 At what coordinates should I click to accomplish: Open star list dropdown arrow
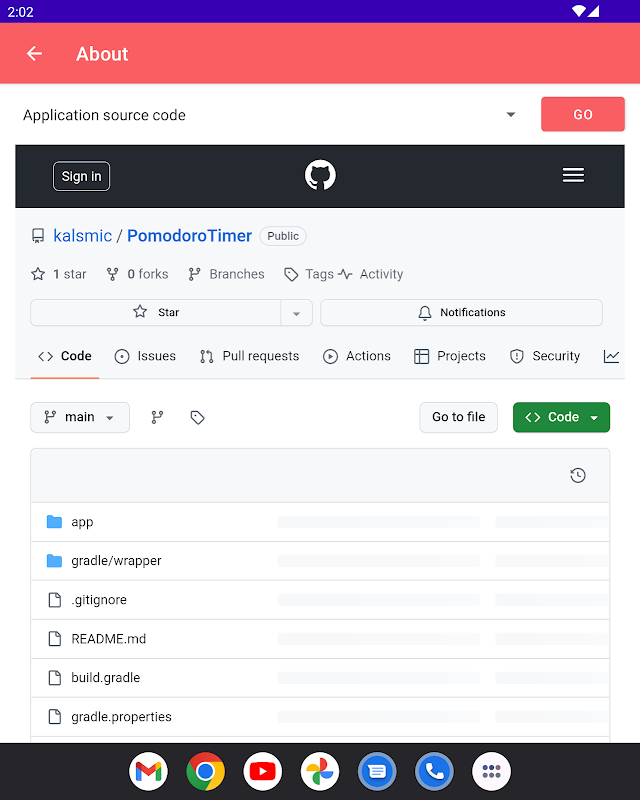[x=296, y=313]
